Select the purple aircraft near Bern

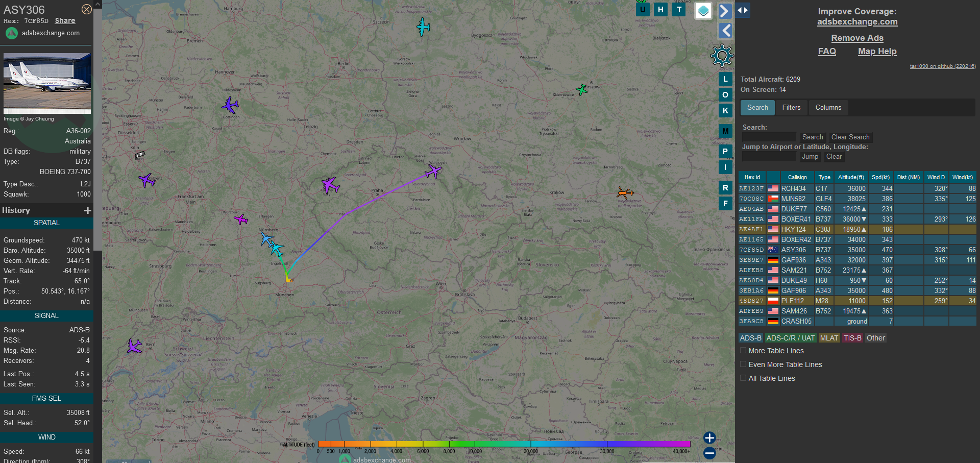(134, 346)
